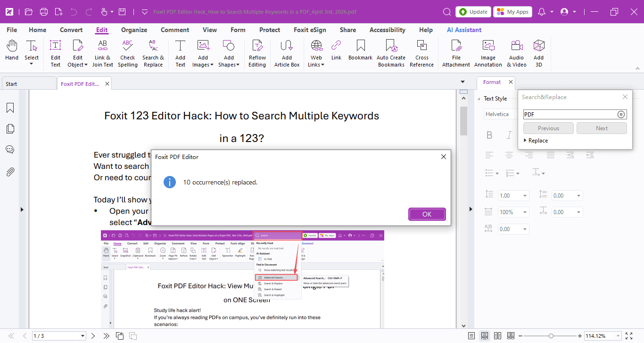Open the search magnifier in the title bar
The width and height of the screenshot is (644, 343).
click(x=447, y=12)
